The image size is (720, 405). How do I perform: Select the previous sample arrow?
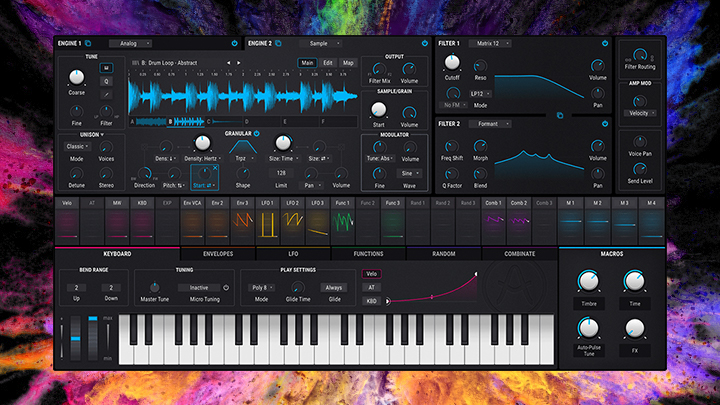(228, 63)
